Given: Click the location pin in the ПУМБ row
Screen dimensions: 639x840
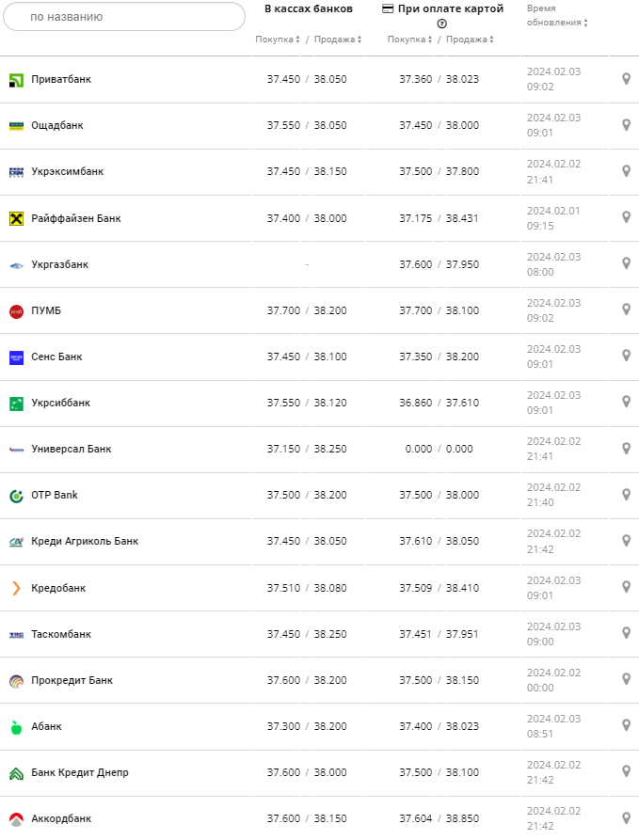Looking at the screenshot, I should coord(626,310).
